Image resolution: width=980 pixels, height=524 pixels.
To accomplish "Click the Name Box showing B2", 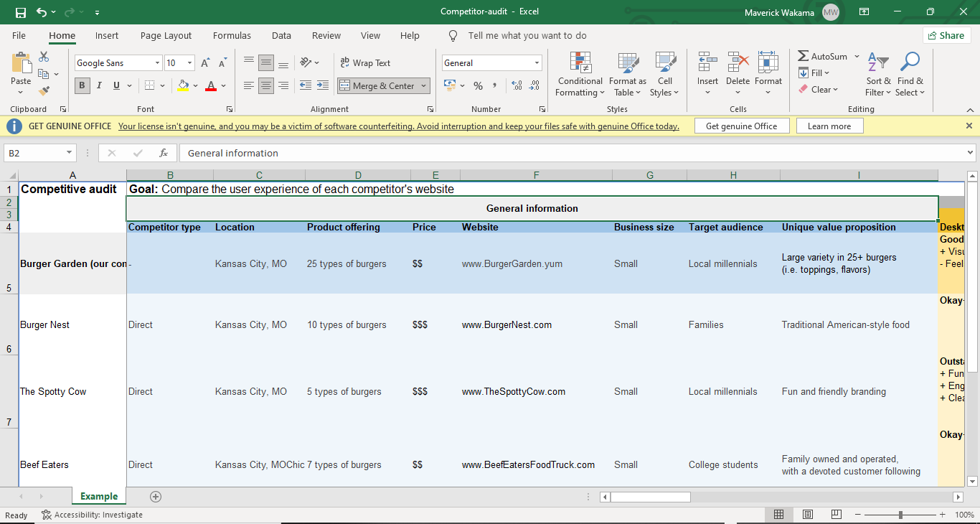I will pyautogui.click(x=34, y=153).
